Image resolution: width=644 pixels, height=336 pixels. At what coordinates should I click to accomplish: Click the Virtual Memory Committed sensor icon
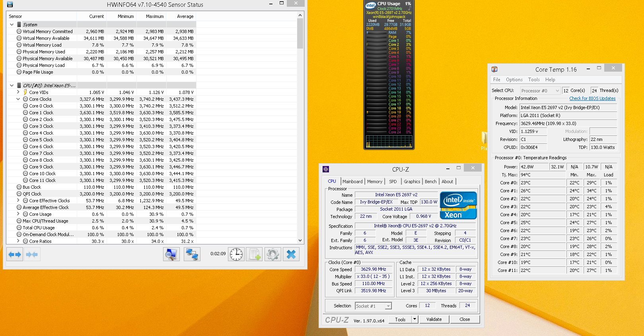tap(19, 31)
